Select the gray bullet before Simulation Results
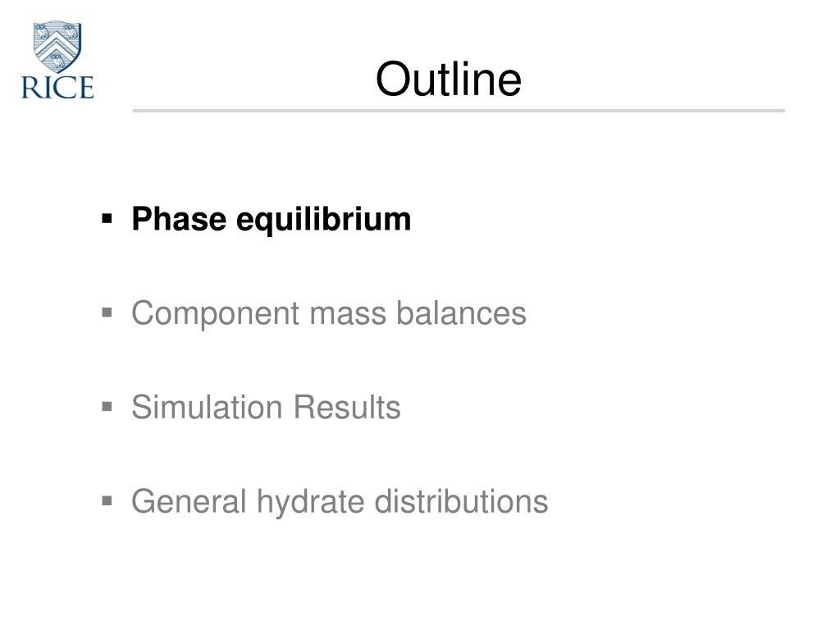Viewport: 840px width, 630px height. click(107, 407)
